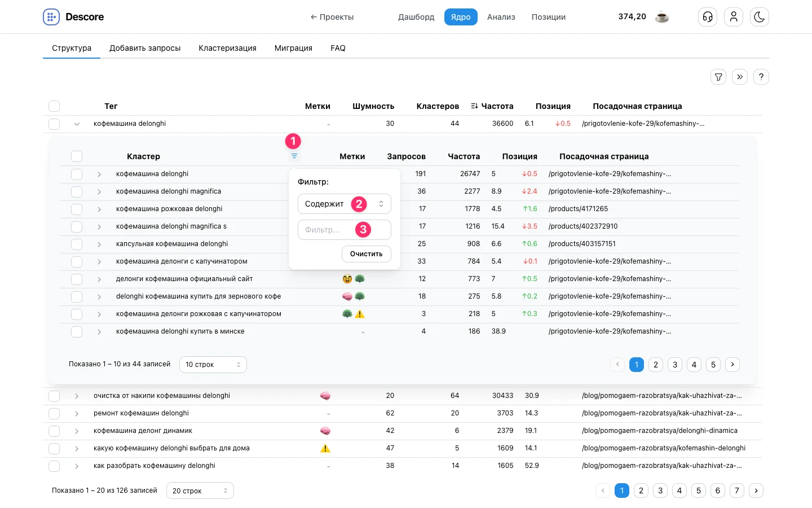Open landing page /products/4171265
Image resolution: width=812 pixels, height=508 pixels.
click(578, 209)
